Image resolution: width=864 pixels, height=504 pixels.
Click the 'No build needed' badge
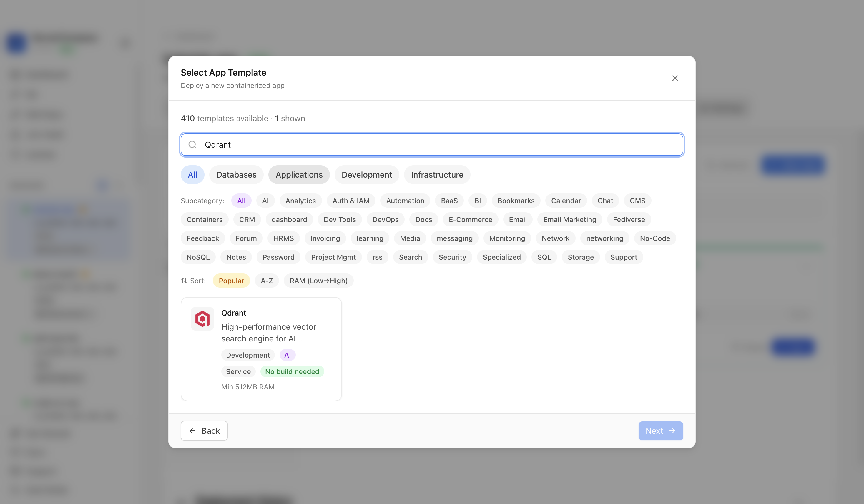point(292,371)
